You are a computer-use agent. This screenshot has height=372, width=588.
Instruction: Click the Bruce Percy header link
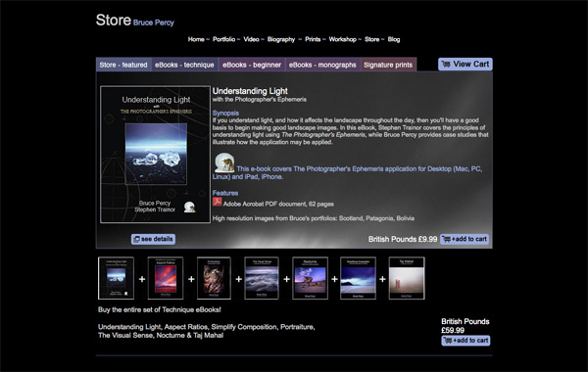[x=154, y=23]
